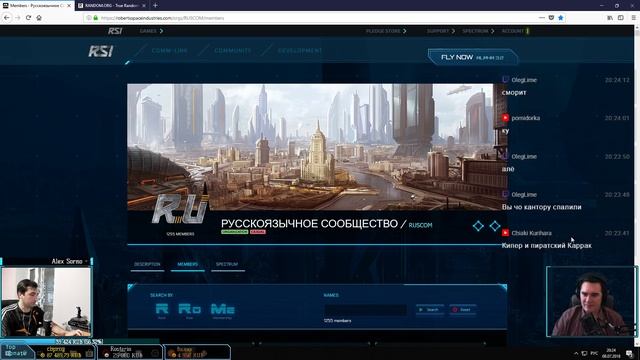Open the taskbar clock and date
The width and height of the screenshot is (640, 360).
(x=611, y=353)
